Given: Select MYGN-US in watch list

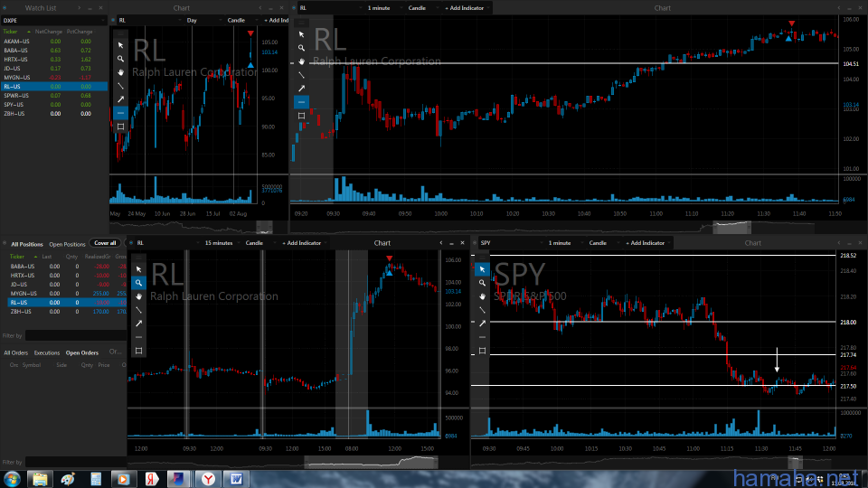Looking at the screenshot, I should tap(53, 78).
